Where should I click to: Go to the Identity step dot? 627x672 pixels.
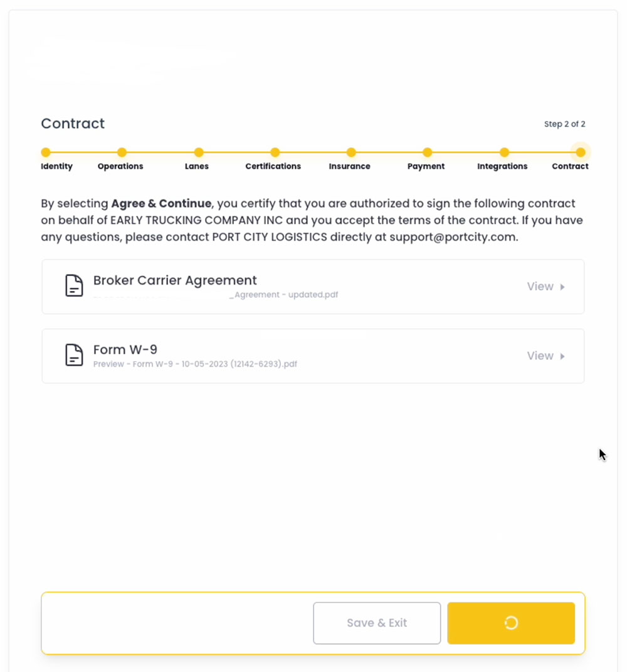[46, 152]
